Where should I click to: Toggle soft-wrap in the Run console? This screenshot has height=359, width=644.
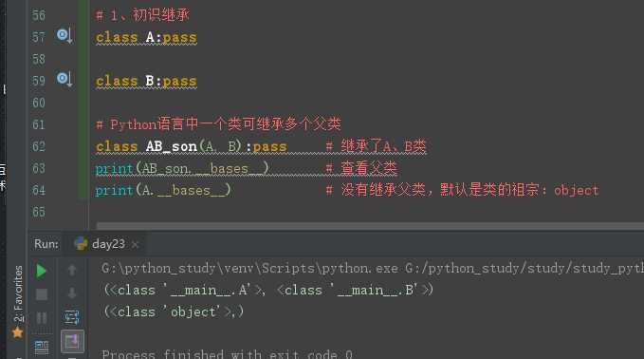[x=72, y=317]
